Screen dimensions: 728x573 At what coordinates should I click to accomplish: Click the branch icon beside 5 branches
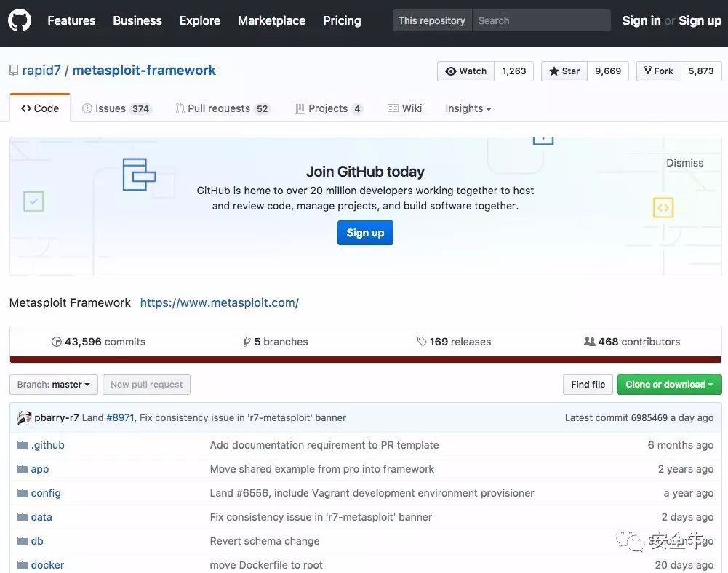(247, 342)
